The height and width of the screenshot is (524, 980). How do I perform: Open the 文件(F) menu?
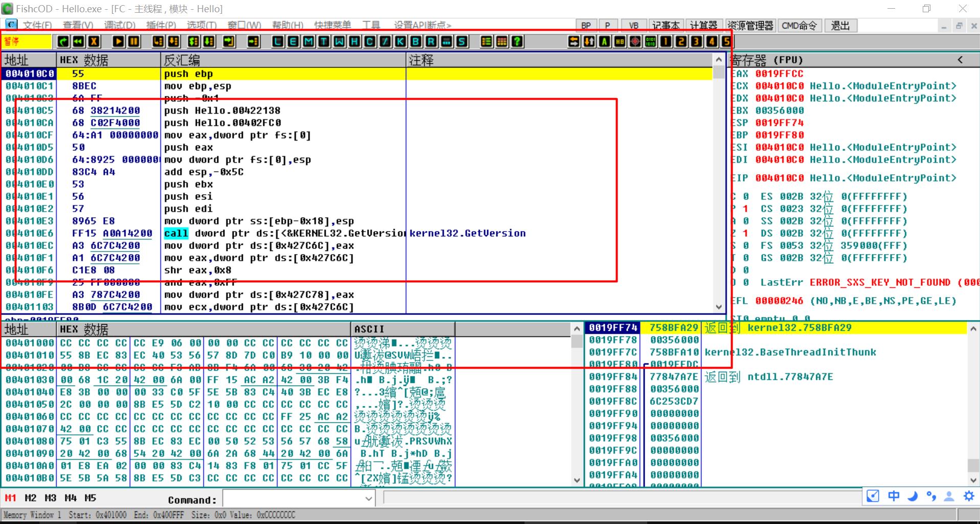[37, 26]
